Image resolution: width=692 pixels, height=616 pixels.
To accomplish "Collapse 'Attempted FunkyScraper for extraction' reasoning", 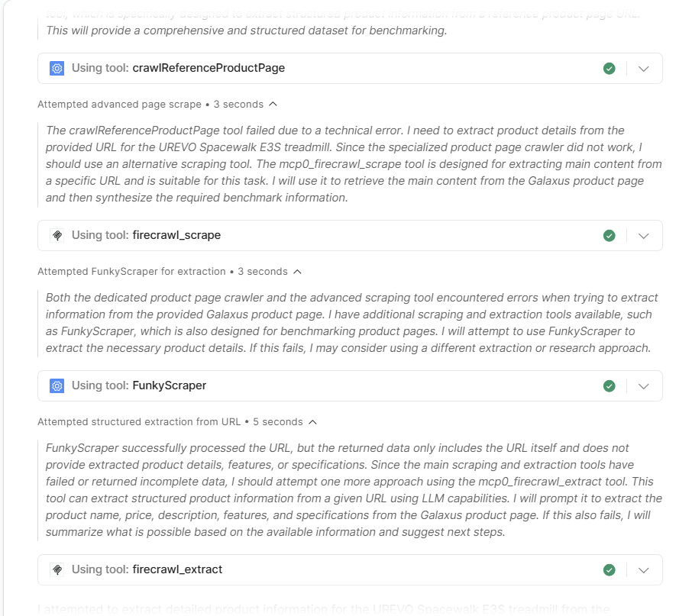I will coord(297,271).
